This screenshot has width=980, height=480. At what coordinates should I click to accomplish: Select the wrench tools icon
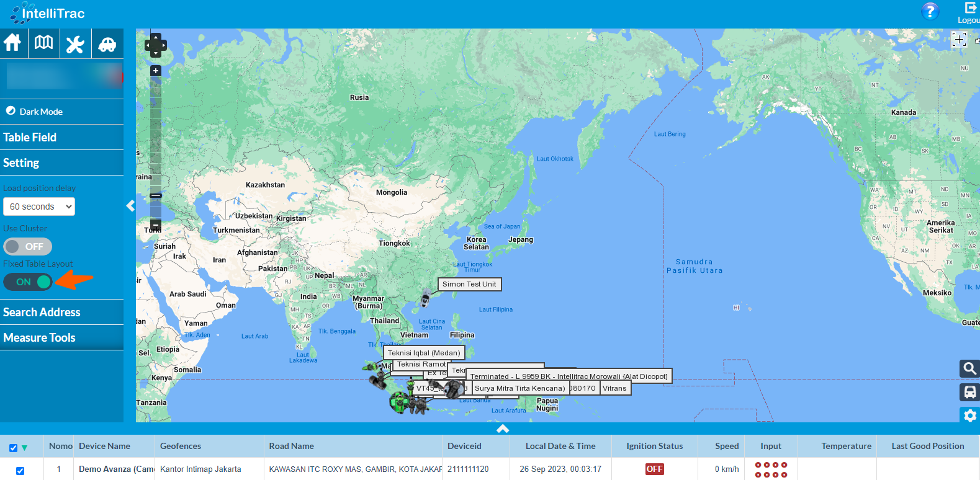[76, 44]
